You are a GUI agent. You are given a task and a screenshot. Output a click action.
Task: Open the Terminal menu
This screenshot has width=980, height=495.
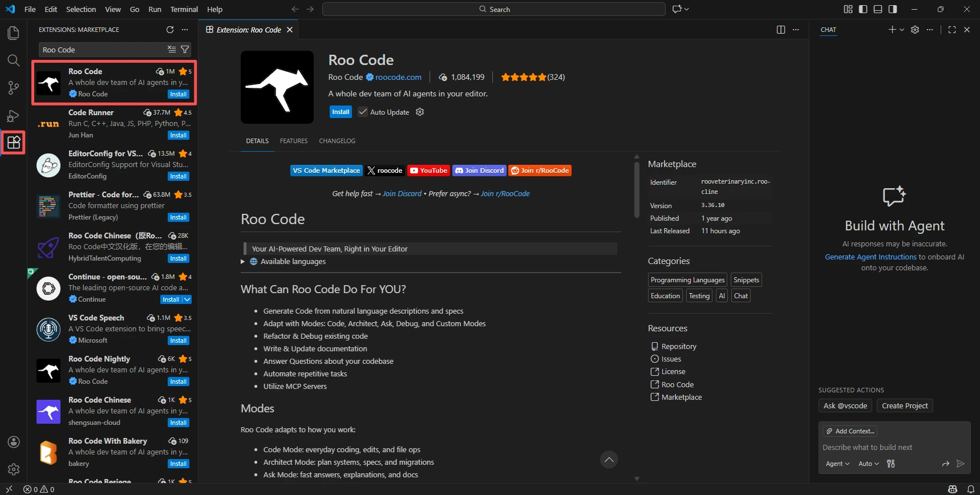(184, 9)
